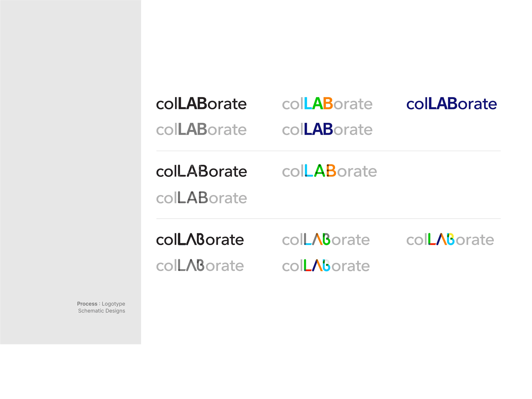Select the gray stylized open-A logotype
This screenshot has height=399, width=532.
tap(200, 265)
